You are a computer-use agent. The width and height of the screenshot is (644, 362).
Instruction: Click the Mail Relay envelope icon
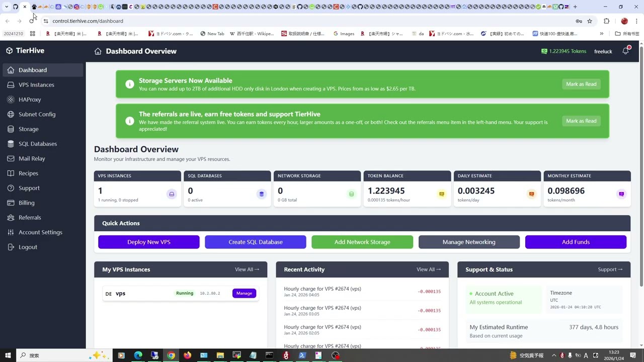(11, 158)
